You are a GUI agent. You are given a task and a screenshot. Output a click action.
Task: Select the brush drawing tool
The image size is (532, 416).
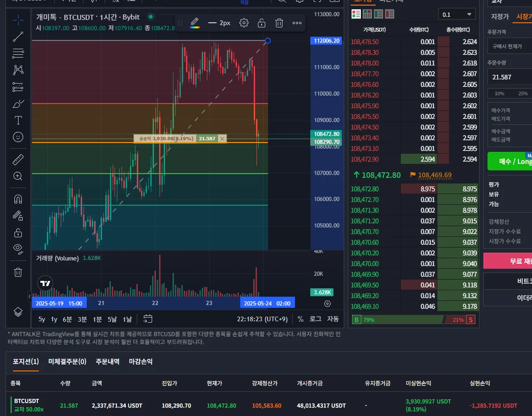click(18, 104)
